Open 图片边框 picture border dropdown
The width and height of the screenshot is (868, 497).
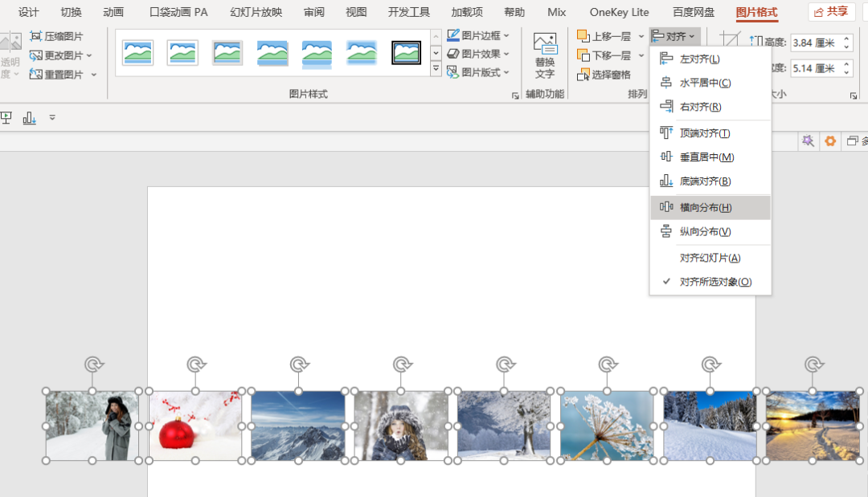[x=478, y=35]
